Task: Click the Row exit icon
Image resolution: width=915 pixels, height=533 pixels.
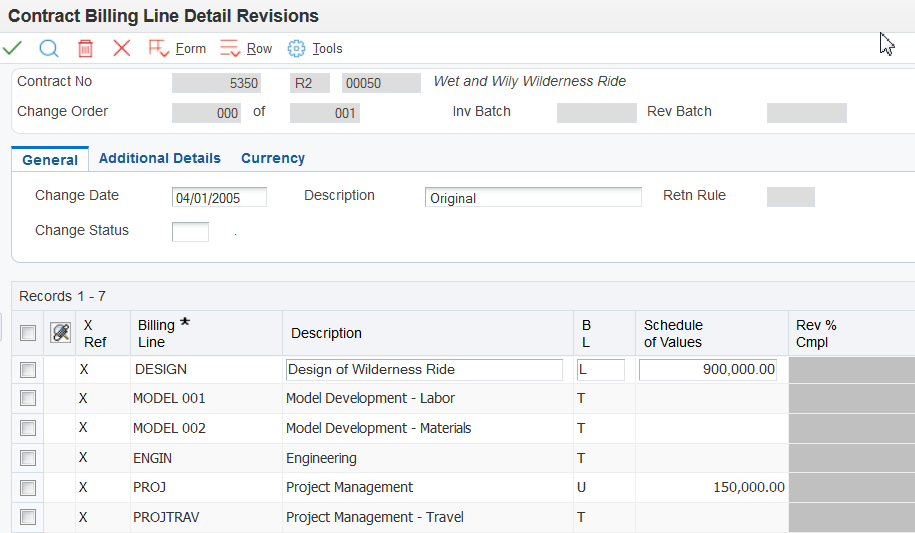Action: click(x=230, y=48)
